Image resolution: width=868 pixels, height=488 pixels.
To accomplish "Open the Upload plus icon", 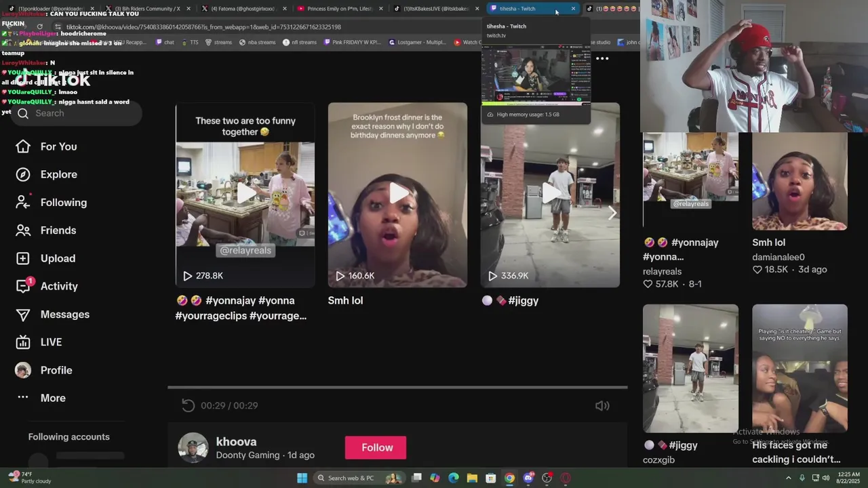I will (x=23, y=258).
